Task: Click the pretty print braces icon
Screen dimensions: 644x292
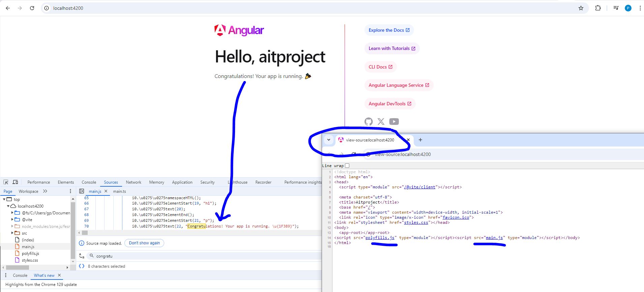Action: (x=82, y=266)
